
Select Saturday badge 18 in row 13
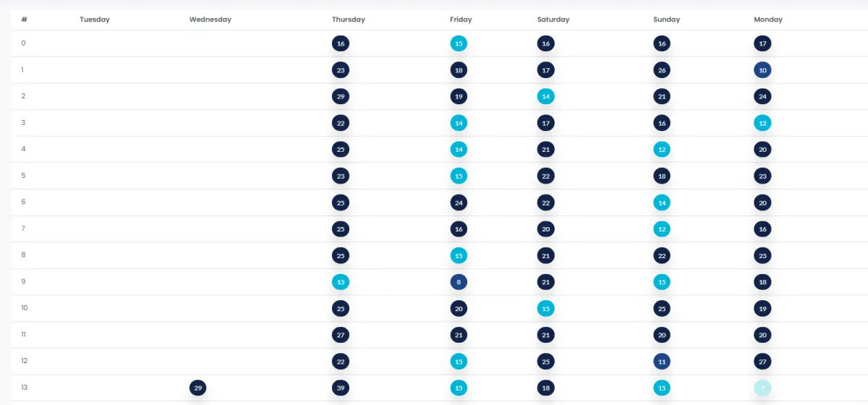click(x=546, y=388)
